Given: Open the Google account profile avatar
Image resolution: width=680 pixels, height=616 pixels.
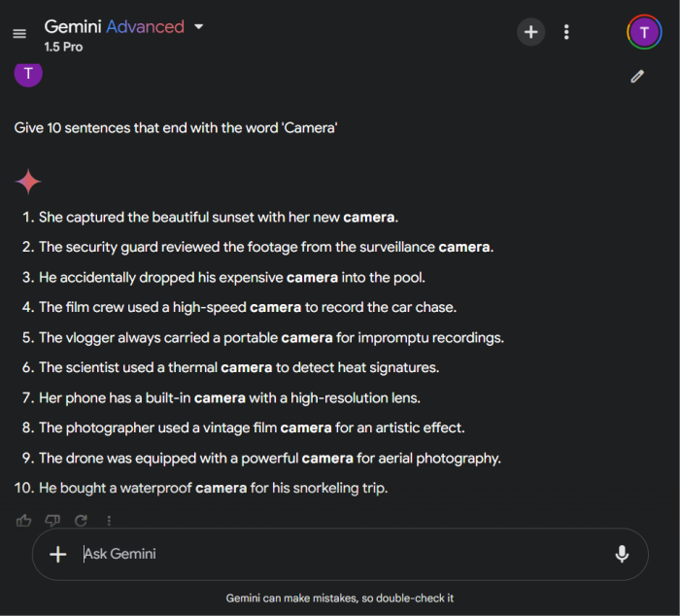Looking at the screenshot, I should [x=644, y=32].
